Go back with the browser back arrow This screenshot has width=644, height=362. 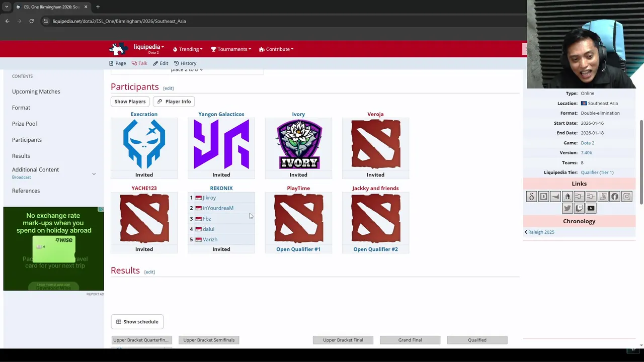pyautogui.click(x=8, y=21)
